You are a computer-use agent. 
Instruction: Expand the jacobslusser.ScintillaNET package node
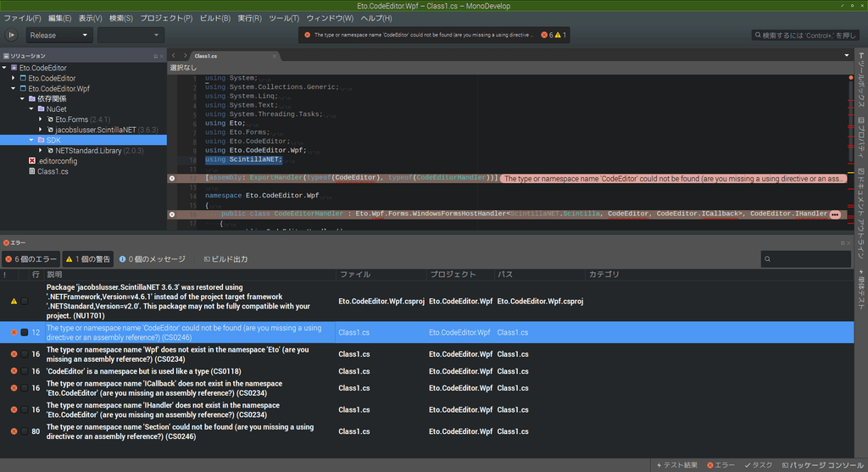41,130
